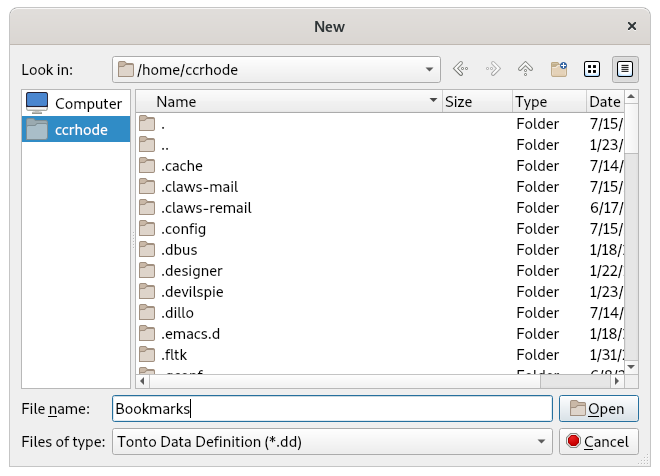
Task: Select the .cache folder icon
Action: [147, 165]
